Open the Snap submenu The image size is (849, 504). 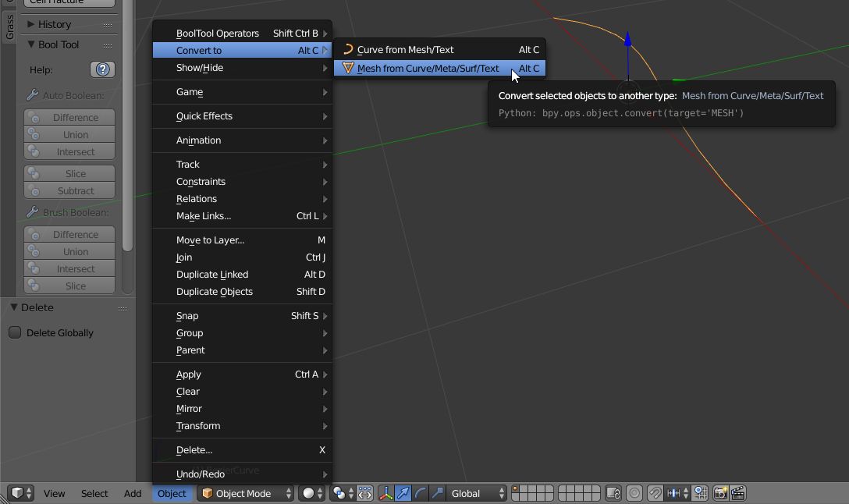click(x=242, y=316)
